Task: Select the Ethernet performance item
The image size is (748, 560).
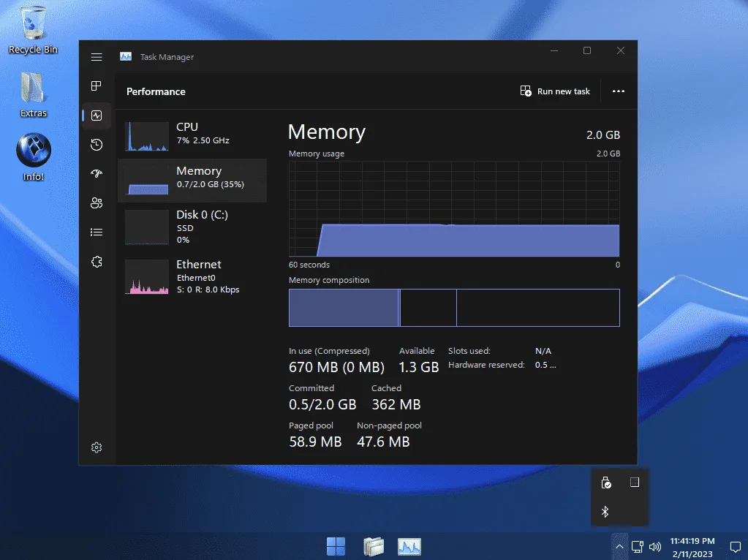Action: coord(192,276)
